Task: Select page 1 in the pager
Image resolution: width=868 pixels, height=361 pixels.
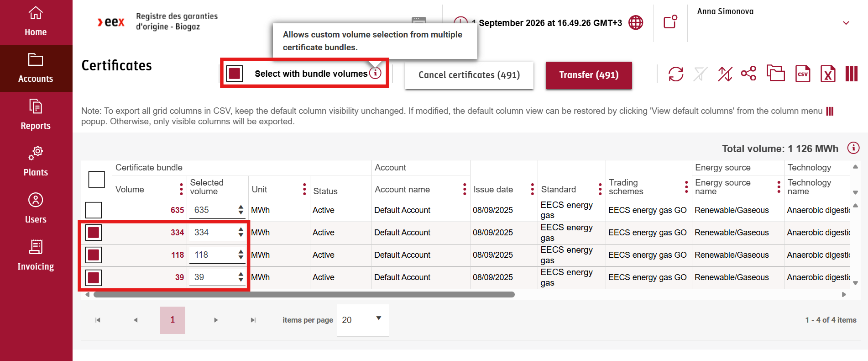Action: coord(173,320)
